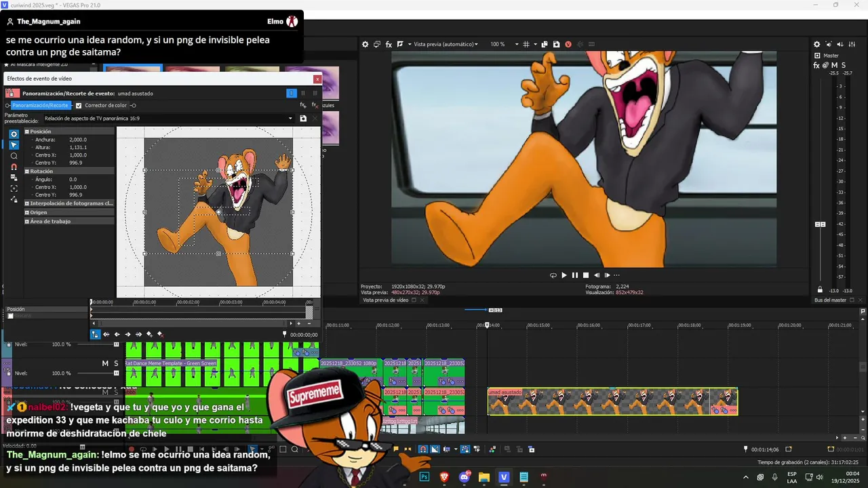Click the timeline playhead marker

[487, 325]
